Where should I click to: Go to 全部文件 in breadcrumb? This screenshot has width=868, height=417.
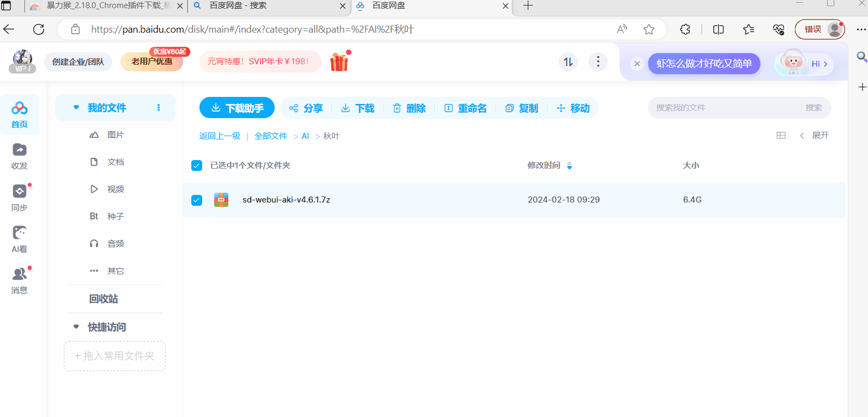pyautogui.click(x=271, y=136)
